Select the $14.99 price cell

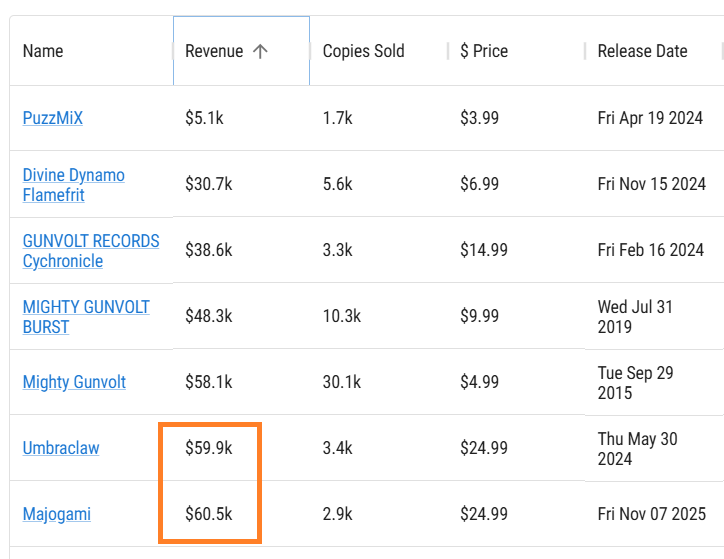[x=516, y=250]
